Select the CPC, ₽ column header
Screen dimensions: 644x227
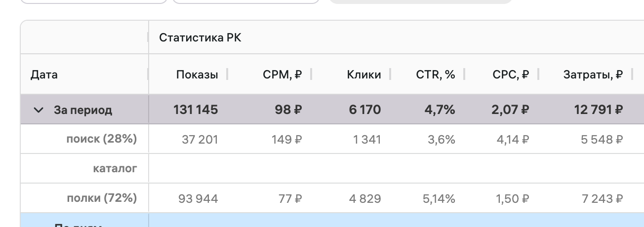tap(511, 75)
